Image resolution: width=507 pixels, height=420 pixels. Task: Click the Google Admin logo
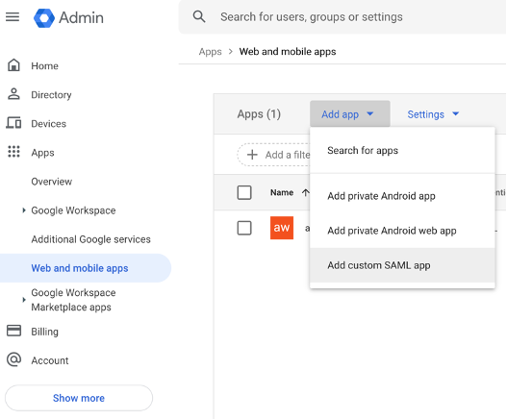(x=44, y=17)
